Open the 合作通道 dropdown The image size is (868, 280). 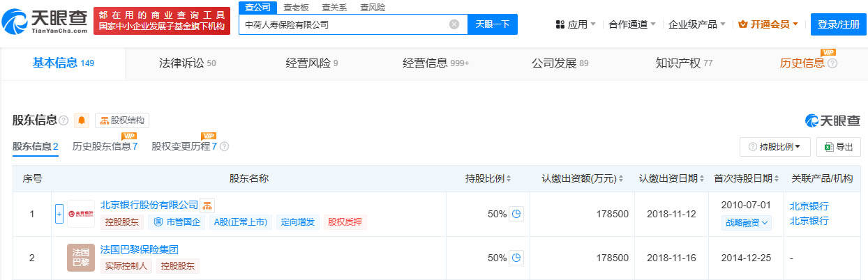[x=632, y=24]
